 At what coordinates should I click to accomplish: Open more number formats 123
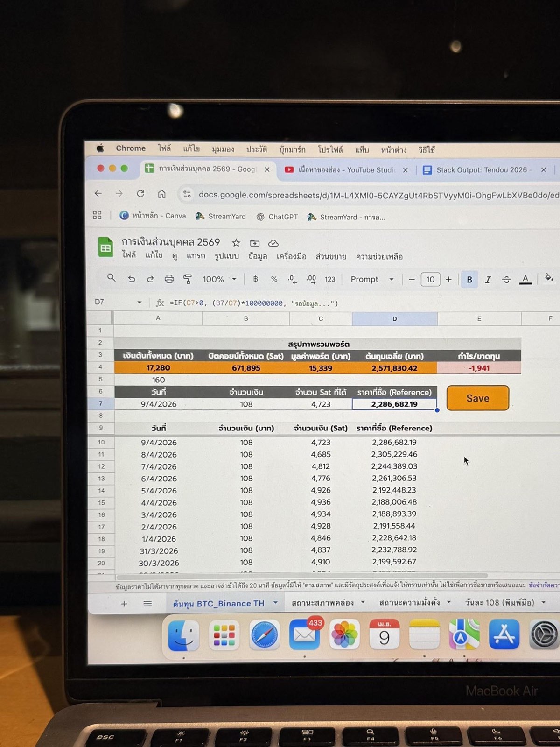[x=330, y=279]
